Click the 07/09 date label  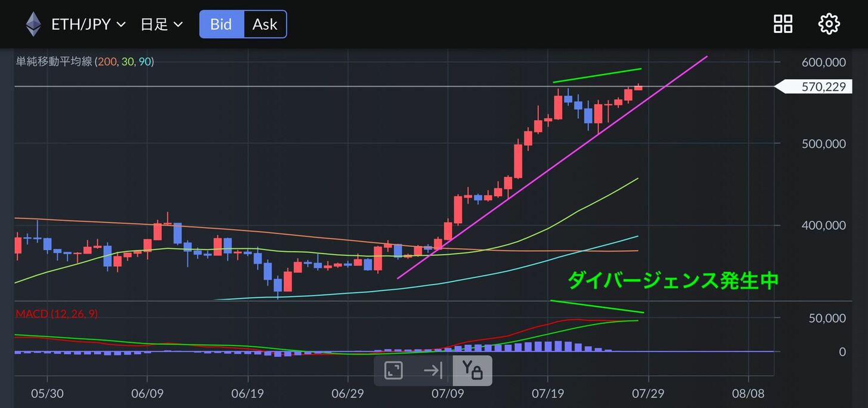point(448,394)
